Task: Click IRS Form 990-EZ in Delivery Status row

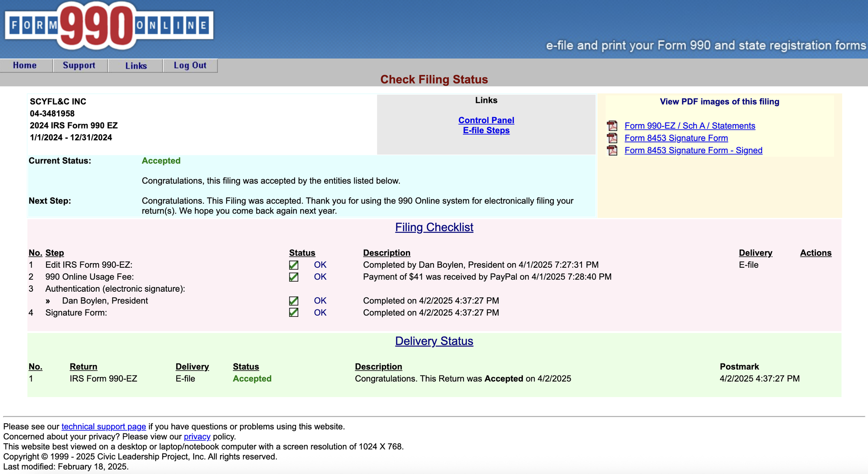Action: [x=103, y=379]
